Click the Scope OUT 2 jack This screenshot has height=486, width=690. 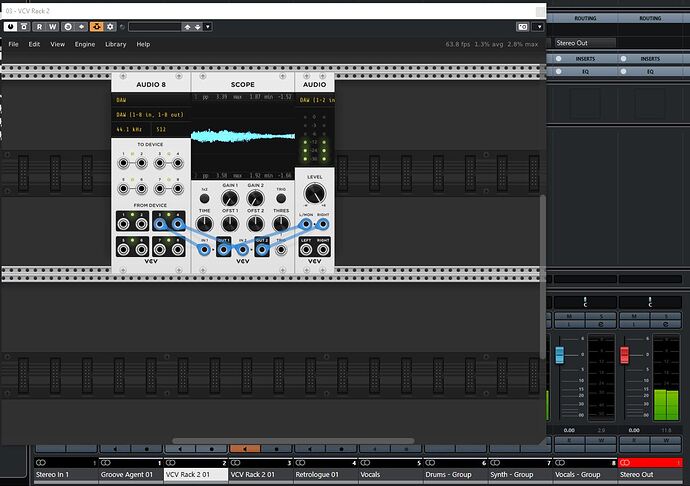(x=262, y=250)
